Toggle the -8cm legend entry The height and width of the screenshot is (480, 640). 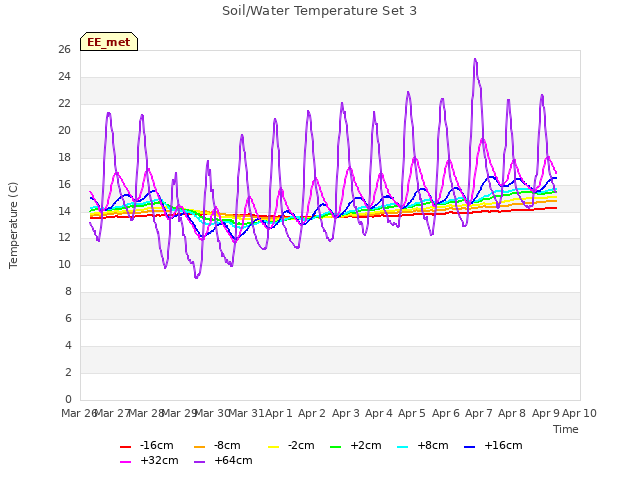[217, 445]
